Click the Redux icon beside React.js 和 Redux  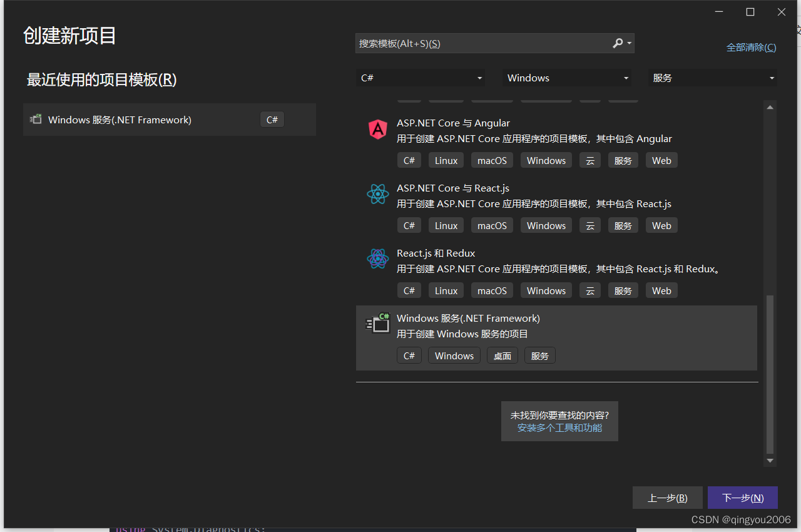[378, 259]
